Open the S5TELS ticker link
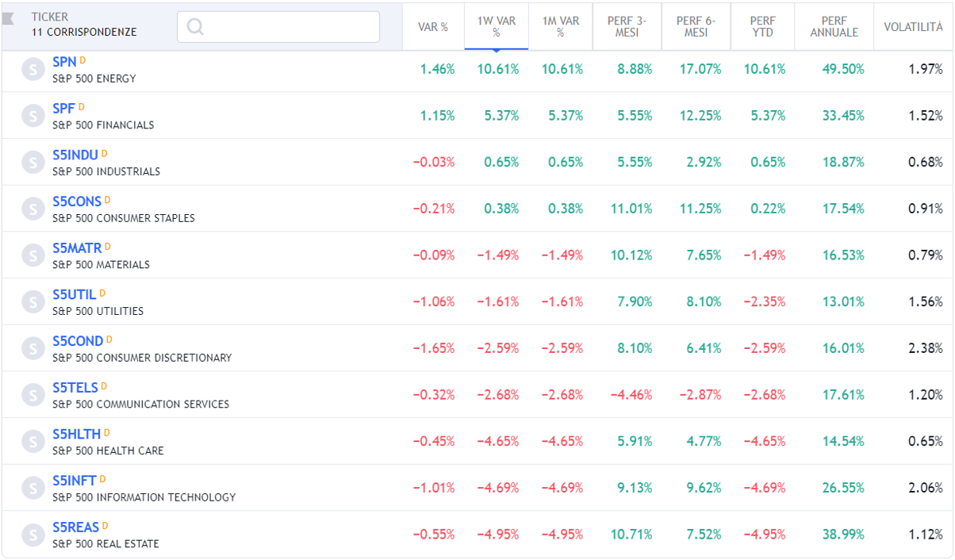955x560 pixels. point(75,388)
